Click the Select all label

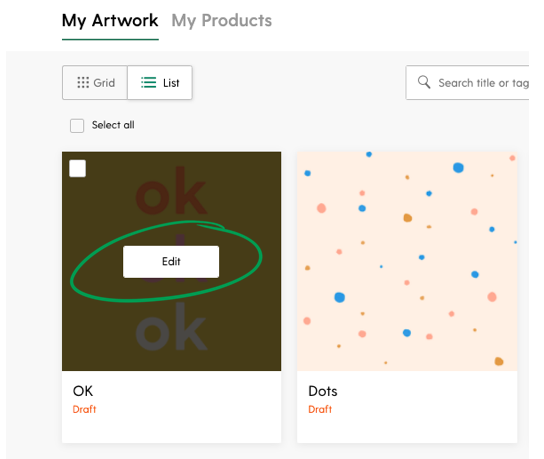point(113,125)
